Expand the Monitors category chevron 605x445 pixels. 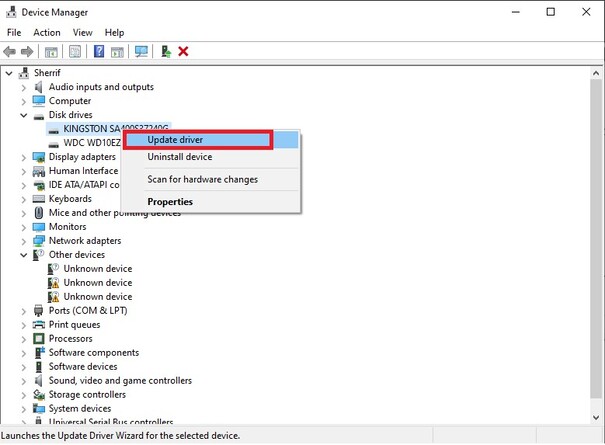[24, 227]
